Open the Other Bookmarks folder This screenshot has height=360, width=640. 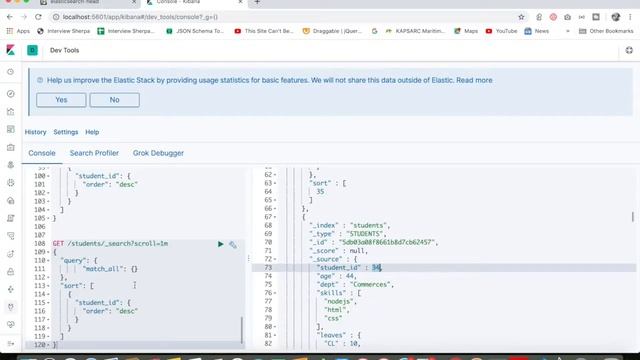tap(606, 31)
